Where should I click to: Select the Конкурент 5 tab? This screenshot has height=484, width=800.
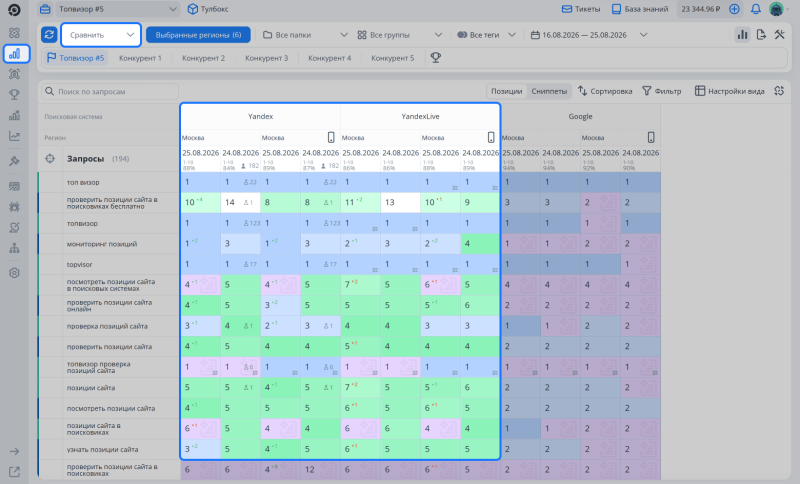393,58
